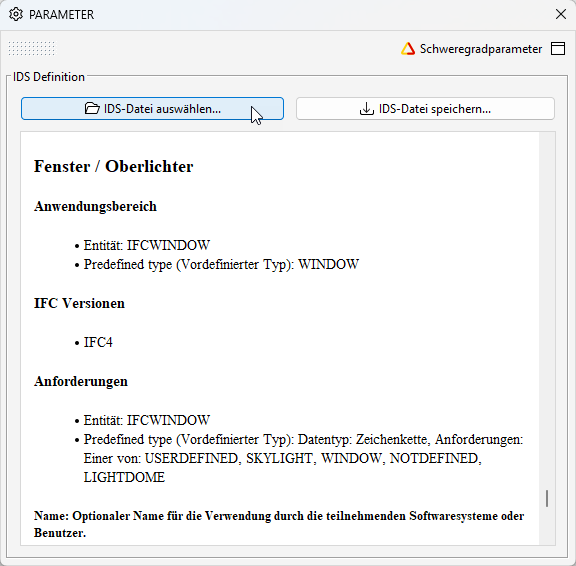Select the Anforderungen section heading
This screenshot has height=566, width=576.
81,381
